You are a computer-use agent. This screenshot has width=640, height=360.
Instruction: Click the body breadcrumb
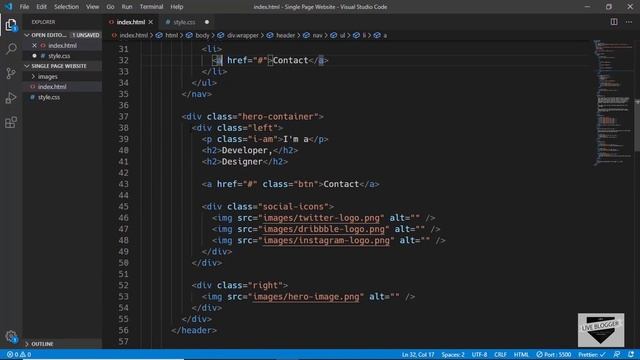tap(202, 36)
